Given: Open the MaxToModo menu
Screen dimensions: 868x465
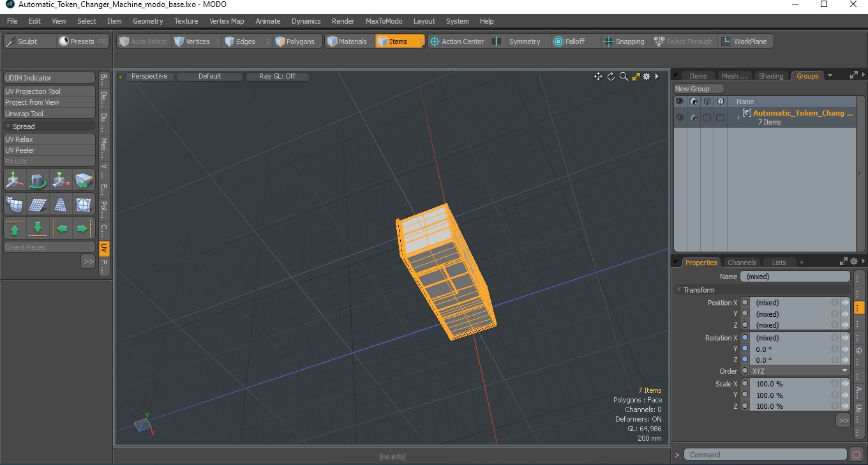Looking at the screenshot, I should (x=384, y=21).
